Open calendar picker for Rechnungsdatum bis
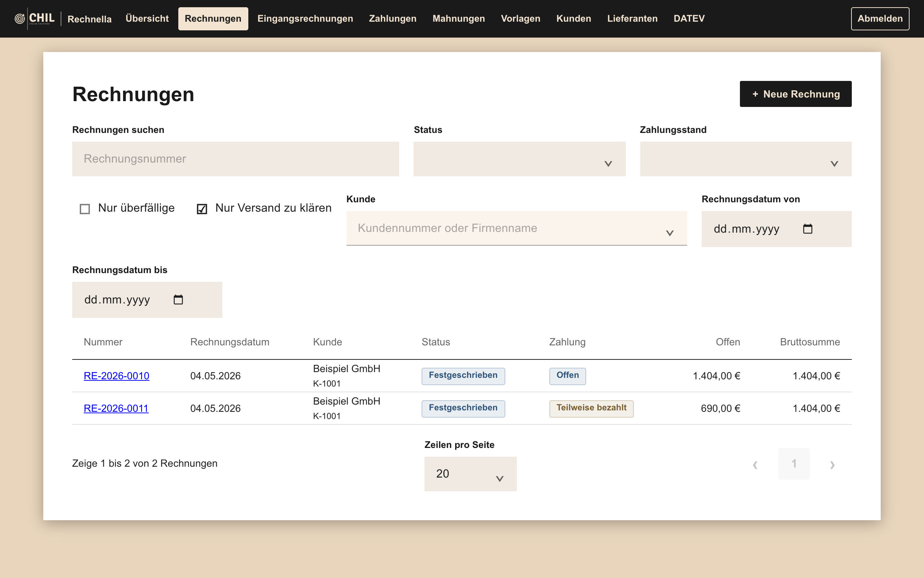 click(178, 299)
